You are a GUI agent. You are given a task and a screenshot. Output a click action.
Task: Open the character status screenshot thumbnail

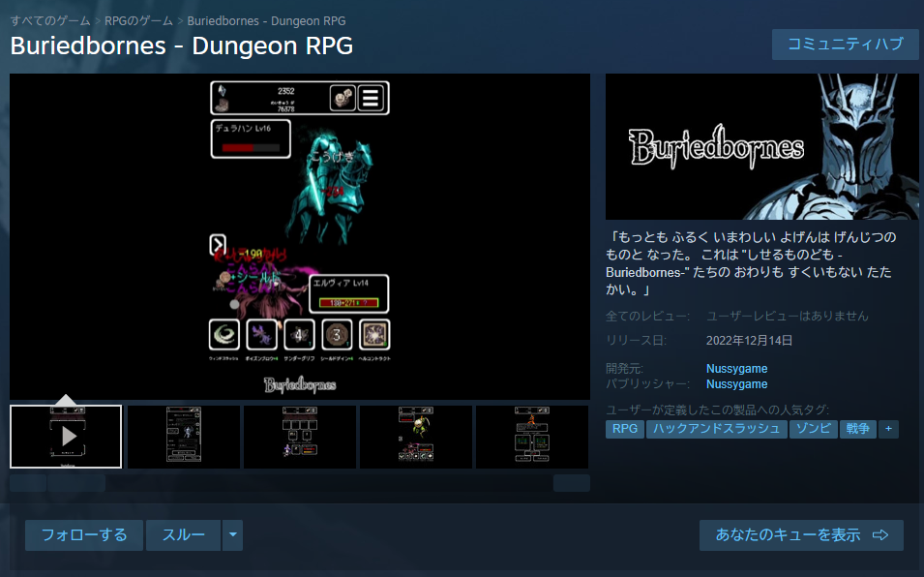click(x=183, y=437)
